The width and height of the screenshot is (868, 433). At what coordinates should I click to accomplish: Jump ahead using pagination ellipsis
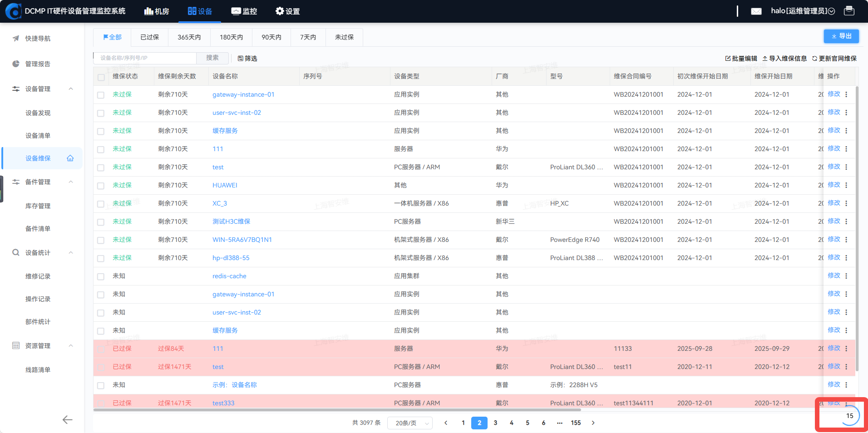coord(560,423)
